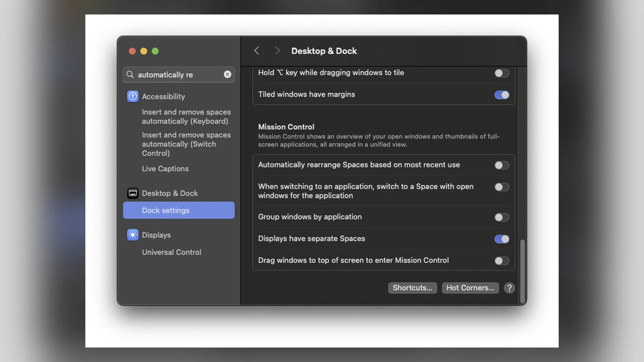This screenshot has height=362, width=644.
Task: Select Insert and remove spaces (Switch Control)
Action: (x=186, y=144)
